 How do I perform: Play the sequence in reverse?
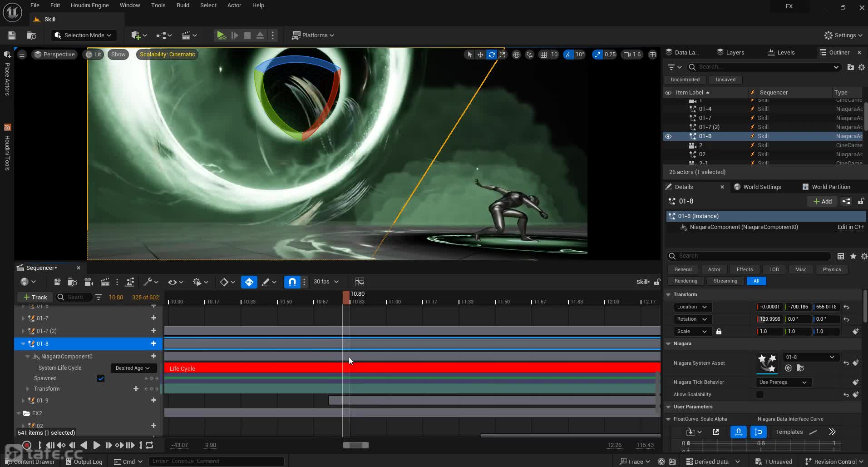[x=84, y=445]
